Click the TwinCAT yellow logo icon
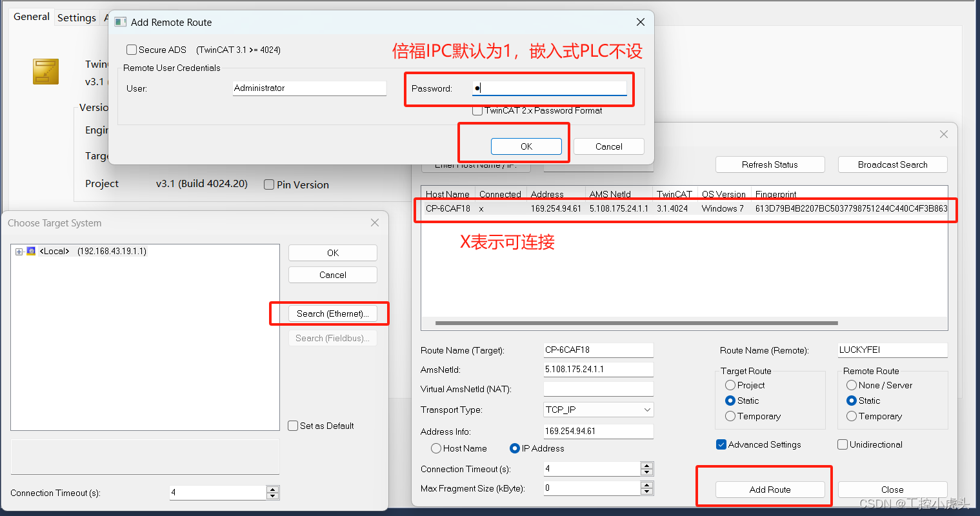The image size is (980, 516). pos(46,72)
